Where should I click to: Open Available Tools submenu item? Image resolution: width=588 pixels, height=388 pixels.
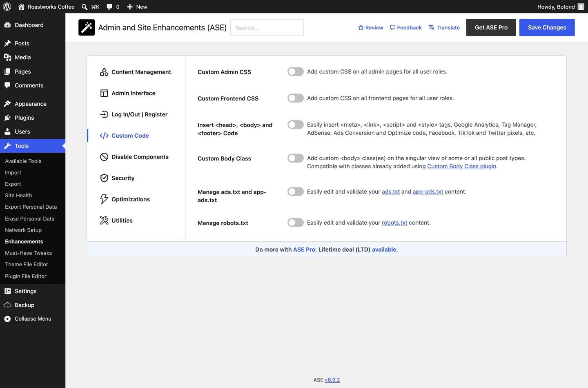click(33, 161)
